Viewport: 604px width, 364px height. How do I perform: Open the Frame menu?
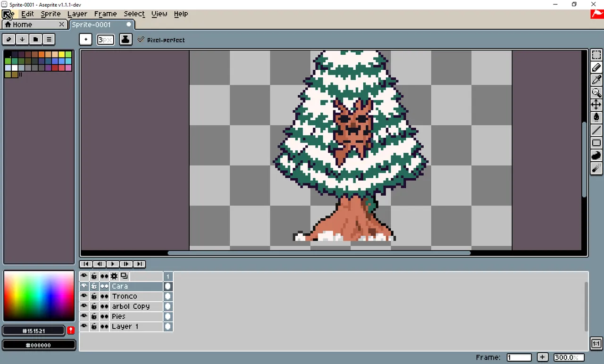(x=105, y=14)
